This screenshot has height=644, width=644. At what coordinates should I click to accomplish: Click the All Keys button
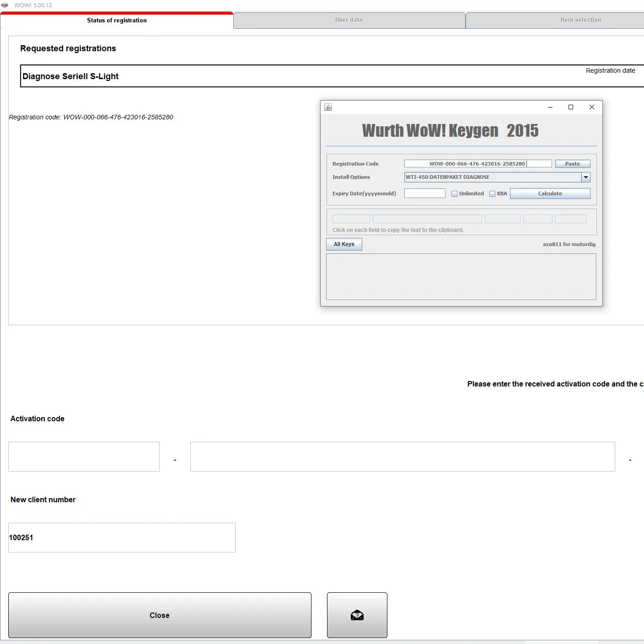tap(344, 244)
